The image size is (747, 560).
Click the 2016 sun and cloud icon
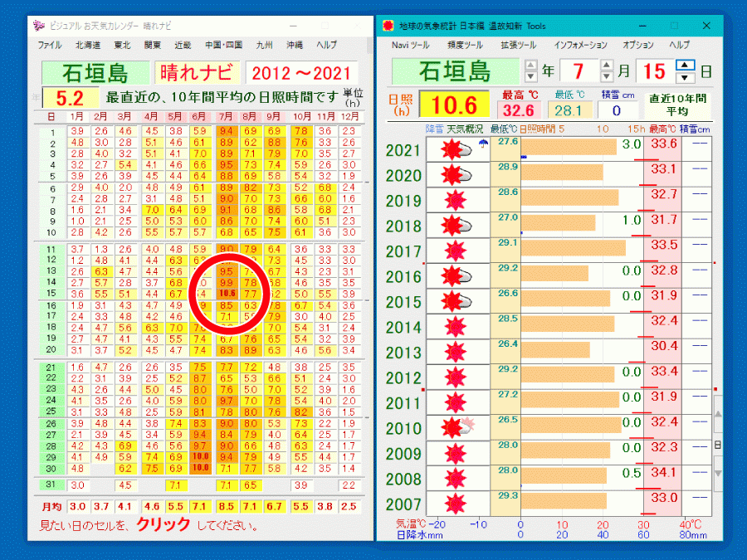[x=457, y=276]
